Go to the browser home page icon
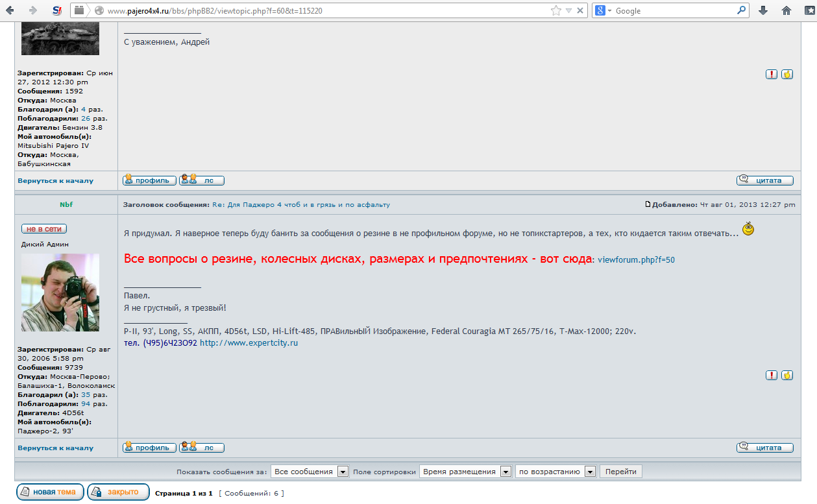This screenshot has width=817, height=504. (x=787, y=10)
